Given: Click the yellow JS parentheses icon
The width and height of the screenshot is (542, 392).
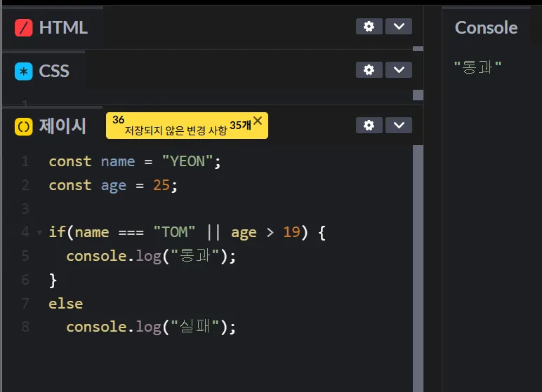Looking at the screenshot, I should click(23, 127).
